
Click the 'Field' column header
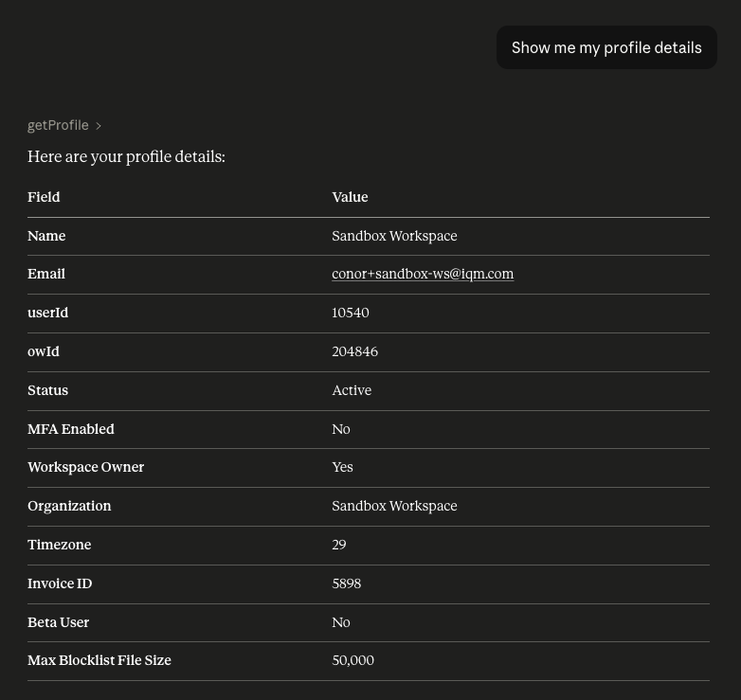point(44,197)
